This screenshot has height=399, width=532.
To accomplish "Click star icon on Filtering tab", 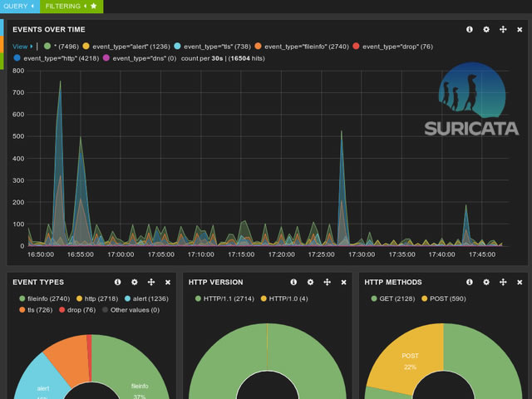I will (94, 6).
